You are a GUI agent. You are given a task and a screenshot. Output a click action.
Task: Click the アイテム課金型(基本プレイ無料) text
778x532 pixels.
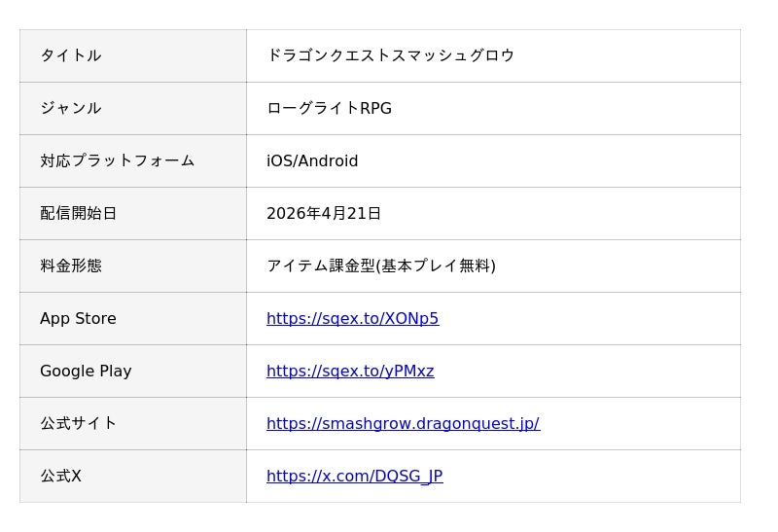pyautogui.click(x=381, y=266)
